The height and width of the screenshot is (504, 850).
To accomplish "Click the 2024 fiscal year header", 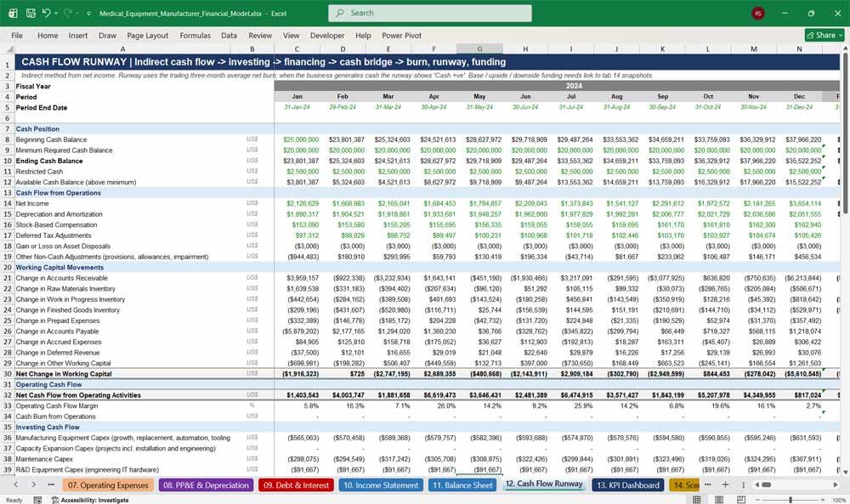I will (574, 86).
